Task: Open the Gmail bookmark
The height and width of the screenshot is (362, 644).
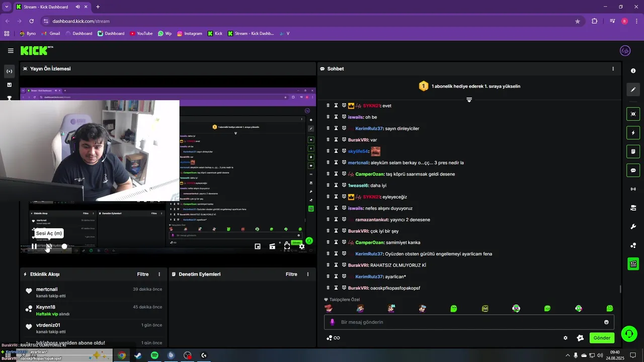Action: (51, 34)
